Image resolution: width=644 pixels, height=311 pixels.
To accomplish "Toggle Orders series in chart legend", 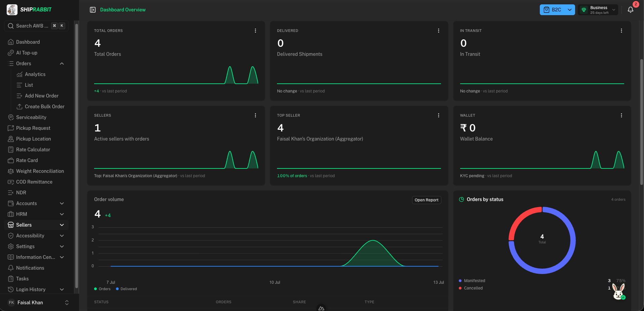I will (102, 289).
